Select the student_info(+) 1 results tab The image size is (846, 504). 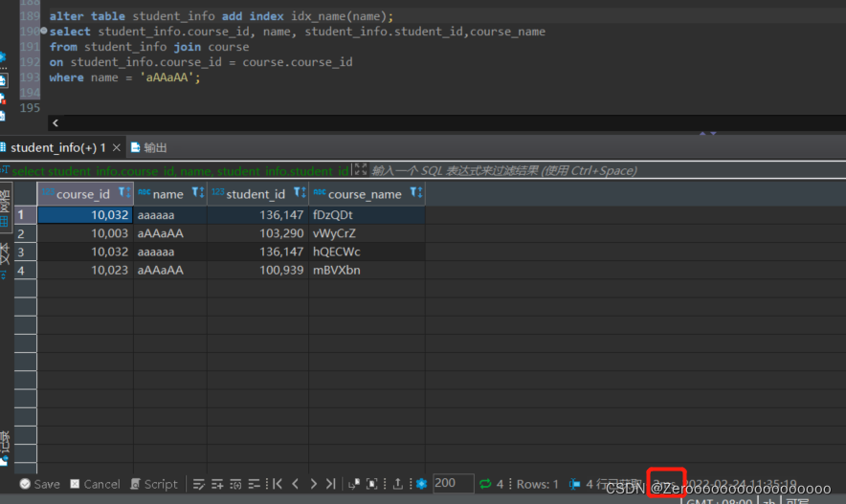coord(57,147)
